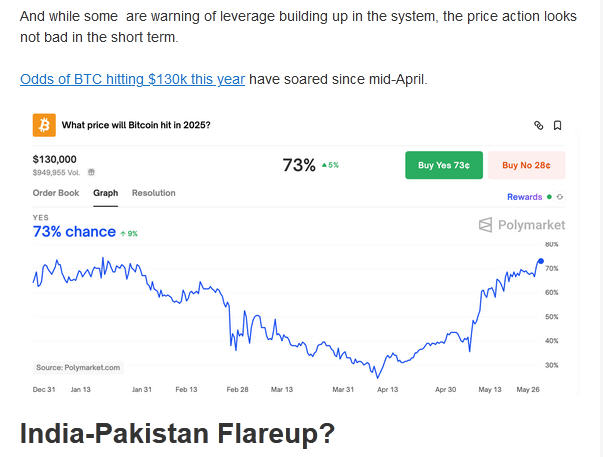Click the market title about Bitcoin 2025
The image size is (603, 457).
coord(136,125)
